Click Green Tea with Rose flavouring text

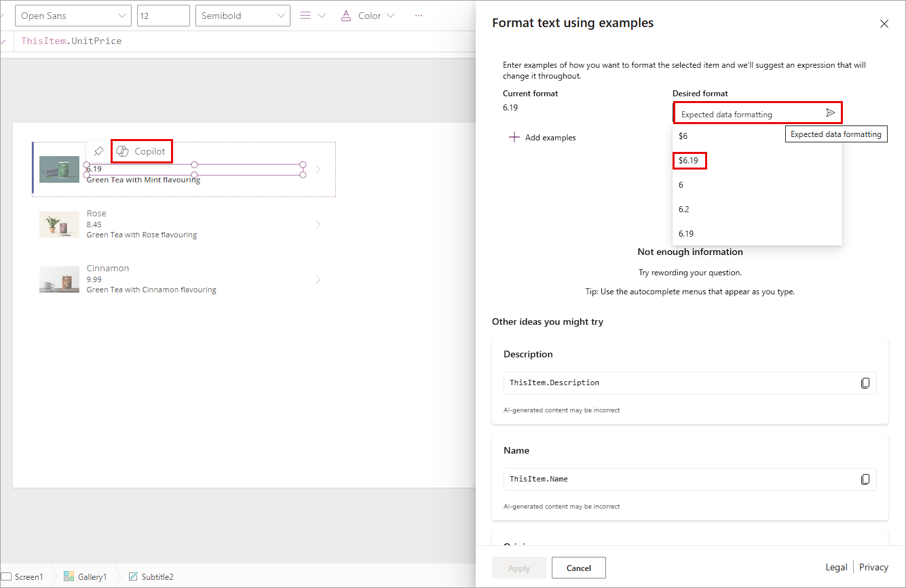(x=142, y=235)
